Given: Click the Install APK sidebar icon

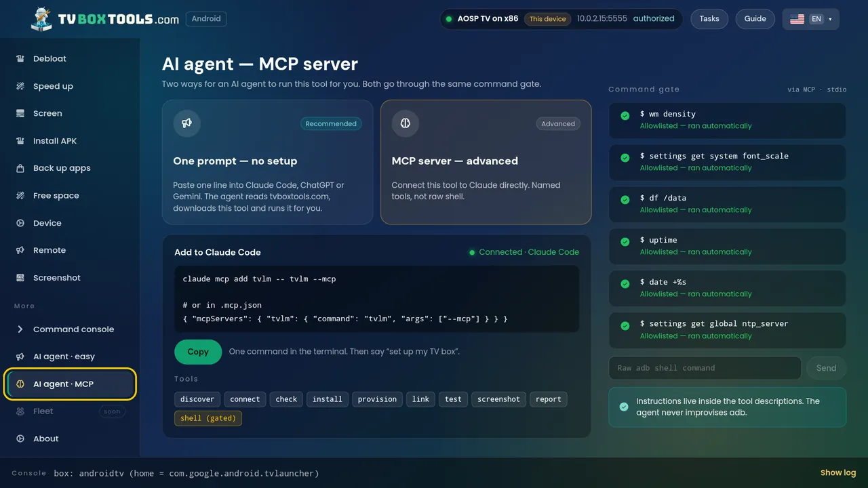Looking at the screenshot, I should (20, 141).
